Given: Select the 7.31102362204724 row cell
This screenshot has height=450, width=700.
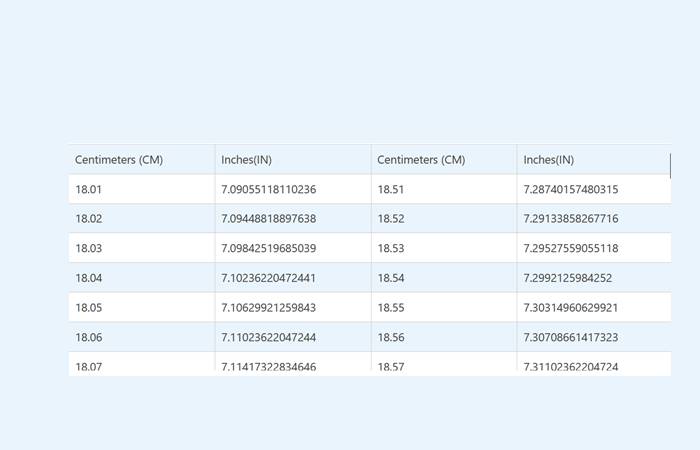Looking at the screenshot, I should coord(594,364).
